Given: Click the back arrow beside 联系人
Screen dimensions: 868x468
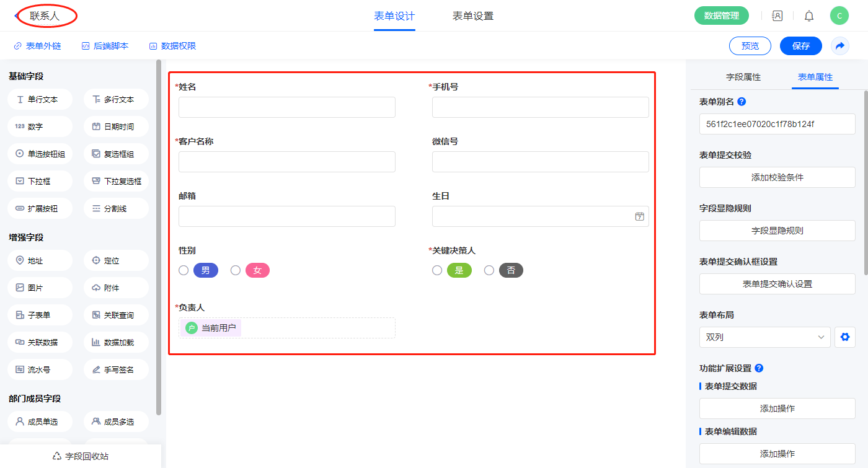Looking at the screenshot, I should pos(16,16).
